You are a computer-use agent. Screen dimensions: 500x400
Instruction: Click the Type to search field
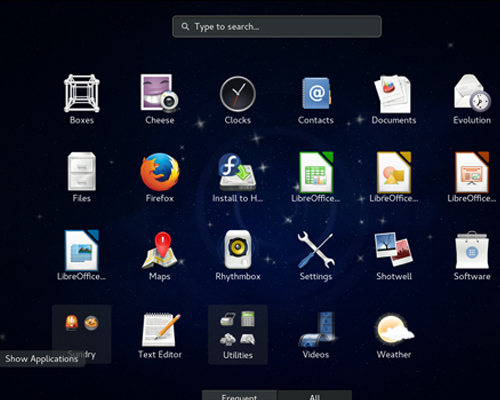[x=277, y=26]
